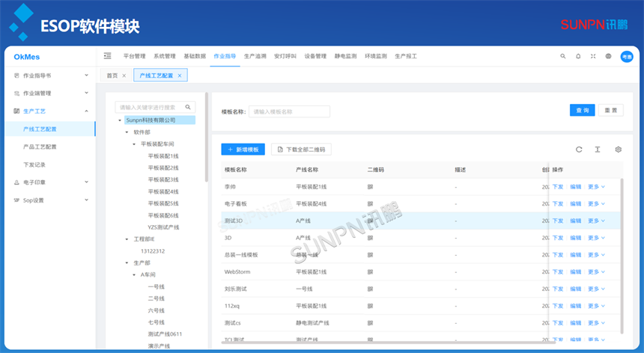Click the tree panel vertical scrollbar
644x353 pixels.
(207, 138)
